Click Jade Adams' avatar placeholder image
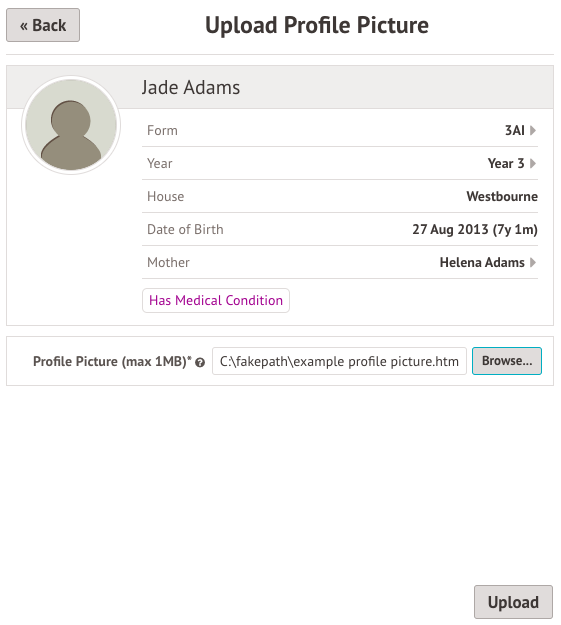 pos(71,125)
